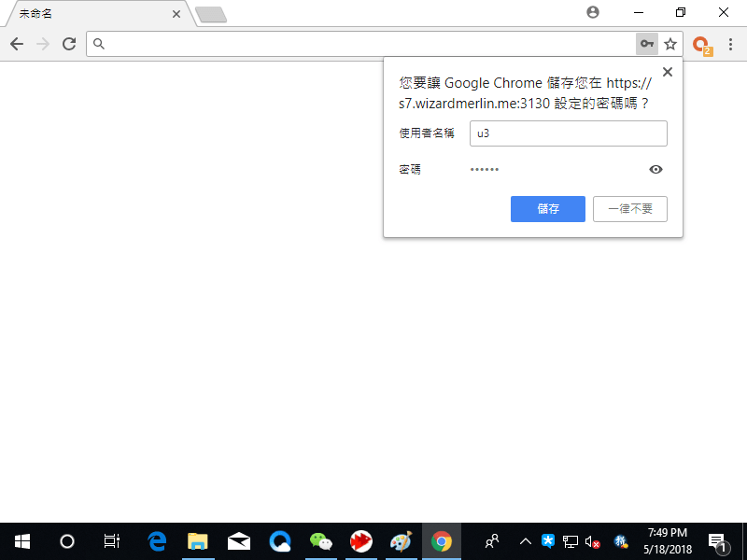This screenshot has width=747, height=560.
Task: Click the blue star tray icon
Action: (x=548, y=541)
